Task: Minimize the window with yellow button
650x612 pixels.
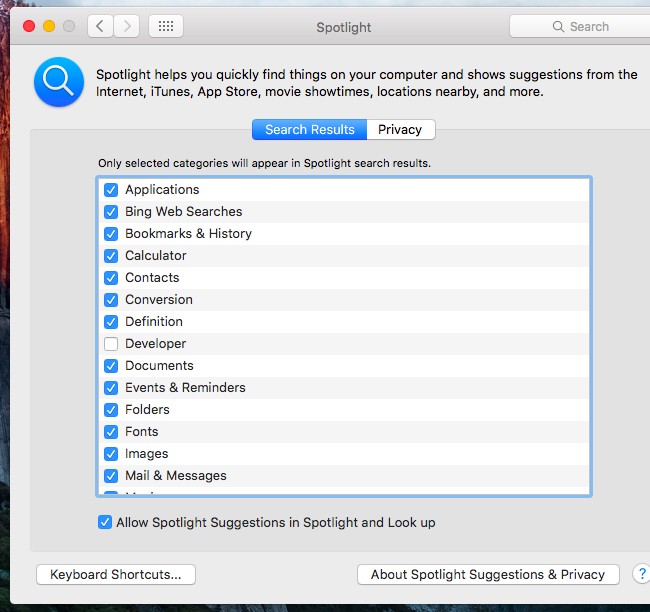Action: point(49,26)
